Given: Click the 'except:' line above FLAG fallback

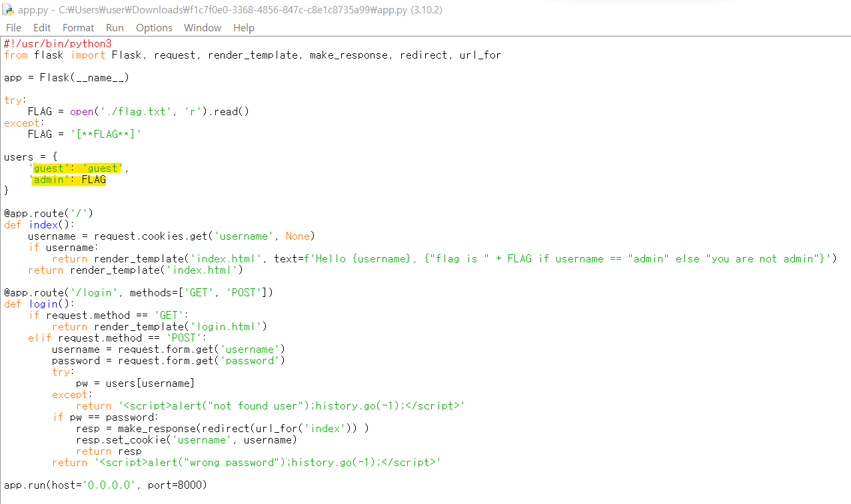Looking at the screenshot, I should [x=23, y=123].
